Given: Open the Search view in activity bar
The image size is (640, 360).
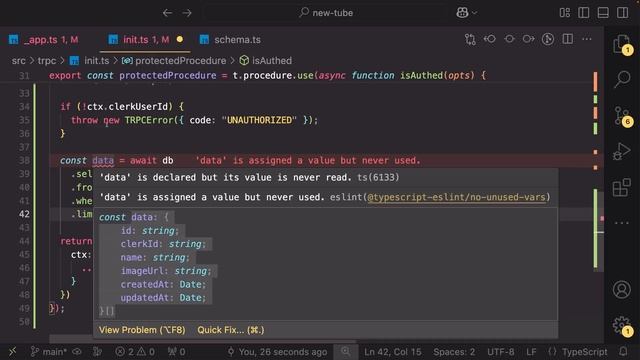Looking at the screenshot, I should pyautogui.click(x=622, y=79).
